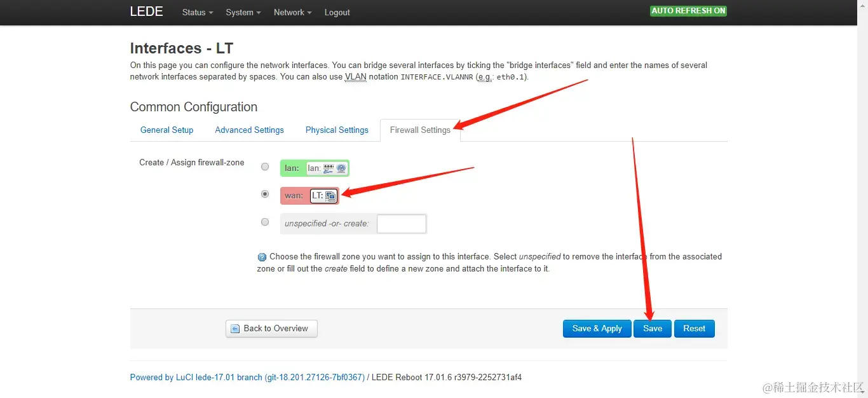This screenshot has width=868, height=398.
Task: Click the eth0.1 example text
Action: 511,77
